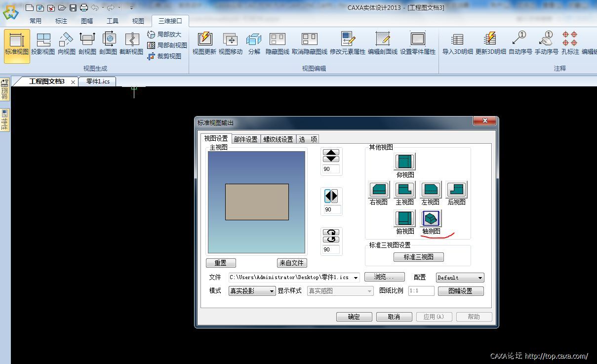
Task: Click the 标准三视图 button
Action: pyautogui.click(x=419, y=257)
